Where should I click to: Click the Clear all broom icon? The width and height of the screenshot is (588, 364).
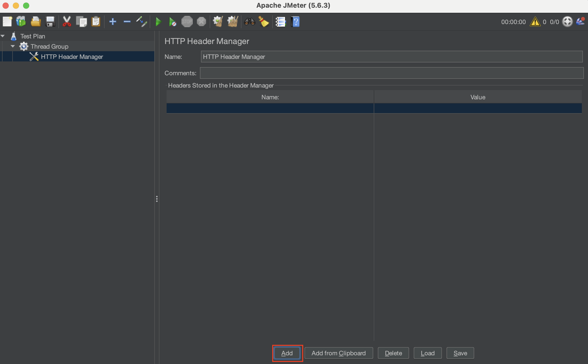[232, 22]
